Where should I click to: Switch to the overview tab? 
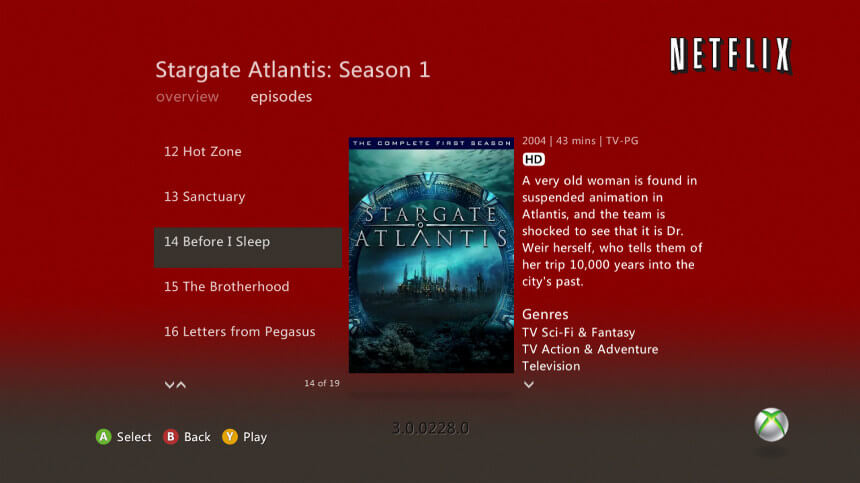tap(187, 96)
